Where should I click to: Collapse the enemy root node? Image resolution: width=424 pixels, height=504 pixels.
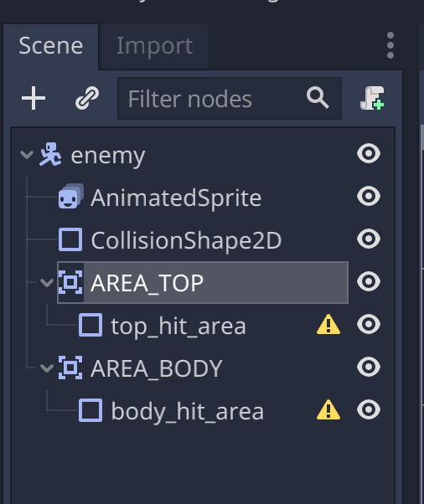click(27, 155)
